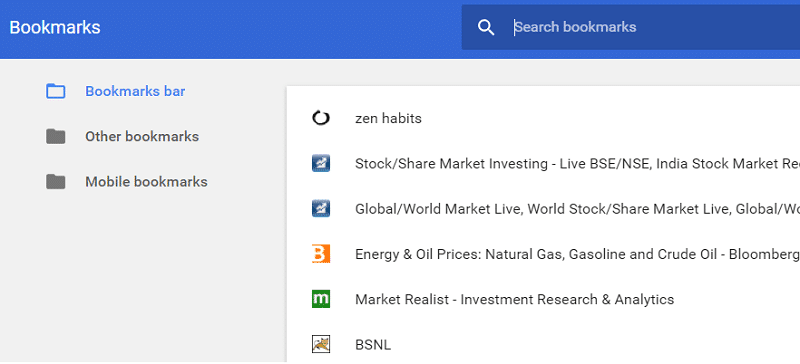Image resolution: width=800 pixels, height=364 pixels.
Task: Click the Bookmarks bar folder icon
Action: click(56, 92)
